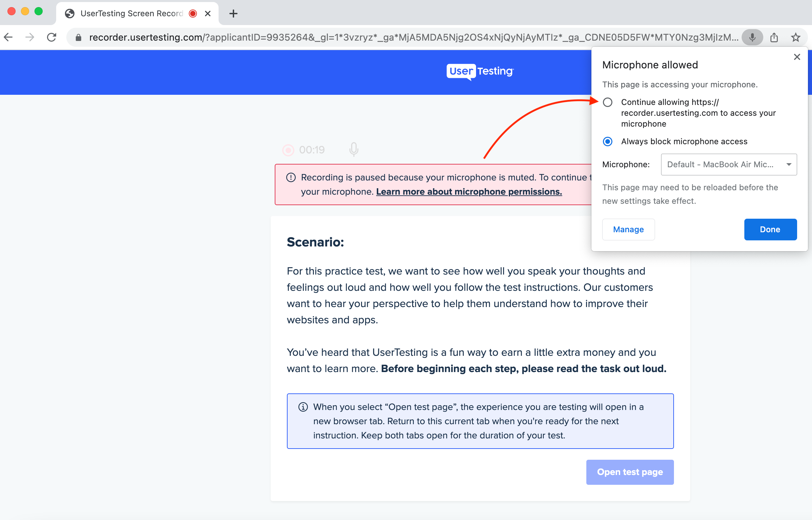View site info via the lock icon

[x=78, y=38]
